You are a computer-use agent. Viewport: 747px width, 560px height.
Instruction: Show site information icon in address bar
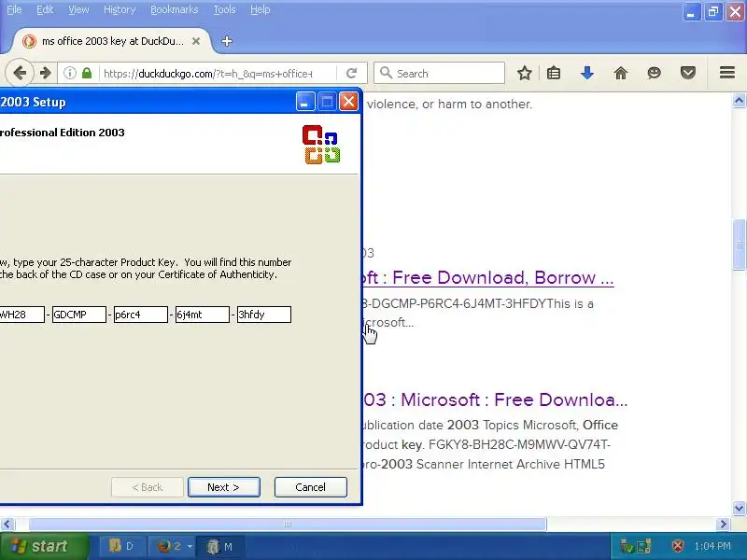click(x=70, y=74)
